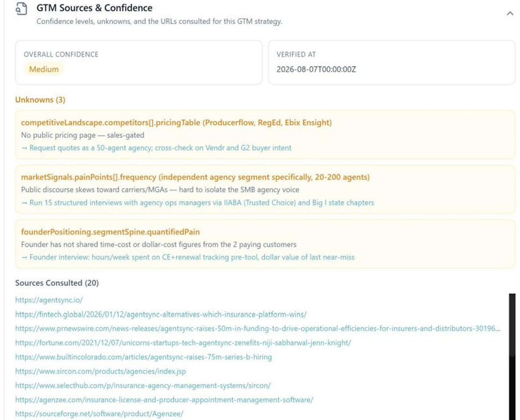
Task: Open the sourceforge Agenzee product link
Action: [x=99, y=414]
